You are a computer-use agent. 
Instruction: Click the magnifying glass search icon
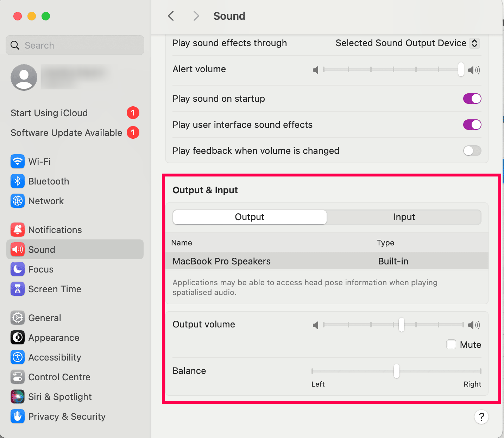pos(15,45)
